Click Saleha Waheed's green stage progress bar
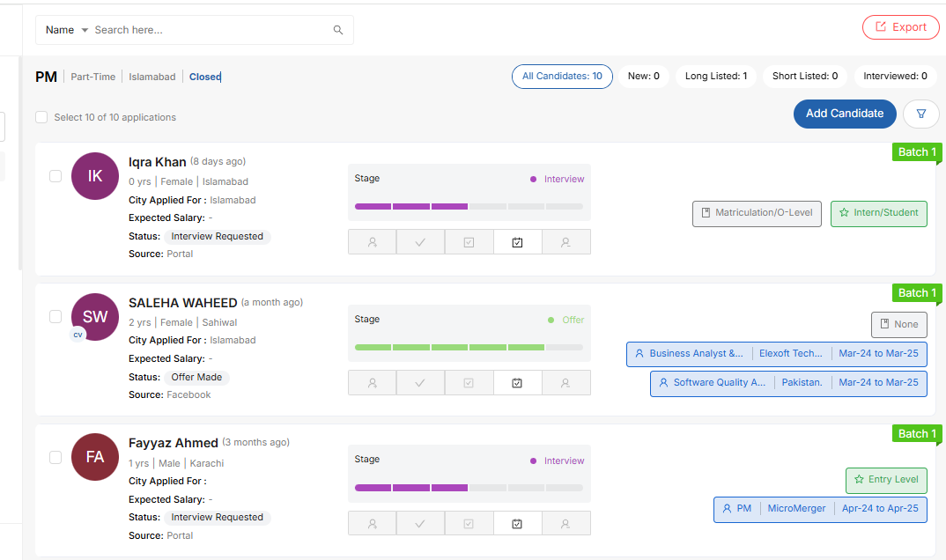 (469, 348)
